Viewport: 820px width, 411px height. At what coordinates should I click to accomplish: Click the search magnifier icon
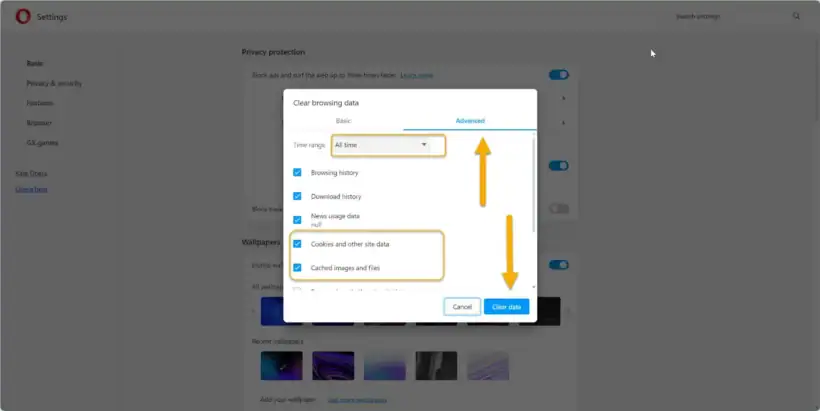tap(796, 16)
